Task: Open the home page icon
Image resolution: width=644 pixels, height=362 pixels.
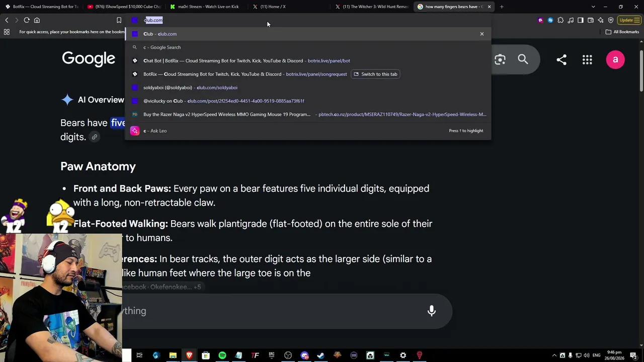Action: click(37, 20)
